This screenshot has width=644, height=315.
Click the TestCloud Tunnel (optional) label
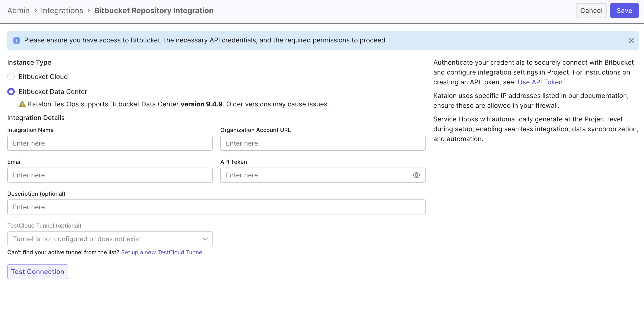coord(44,225)
